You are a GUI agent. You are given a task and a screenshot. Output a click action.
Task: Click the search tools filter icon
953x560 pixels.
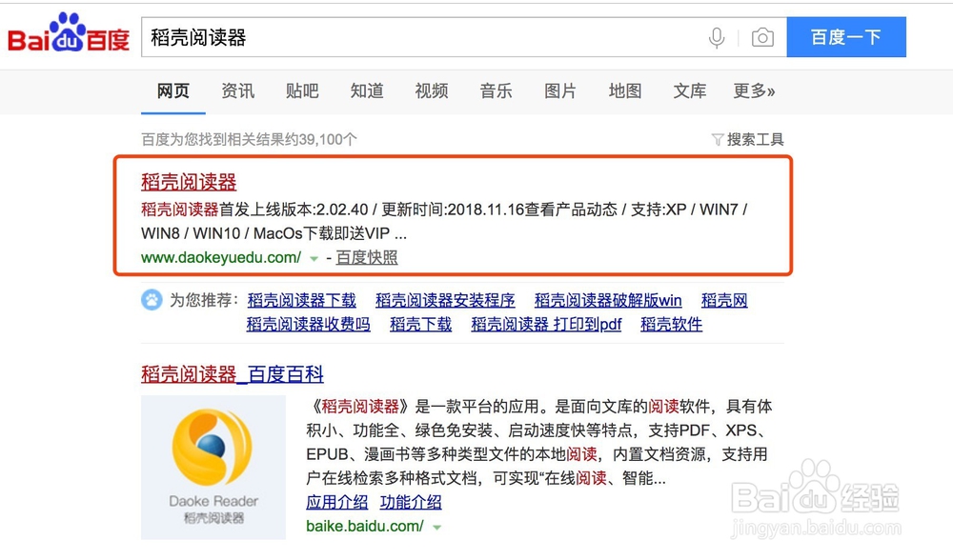point(718,140)
